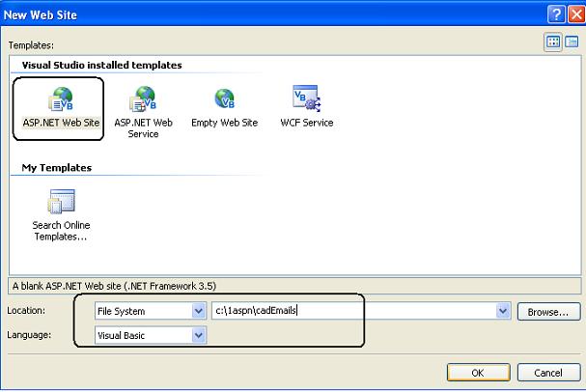Expand the File System location type dropdown

[x=199, y=311]
